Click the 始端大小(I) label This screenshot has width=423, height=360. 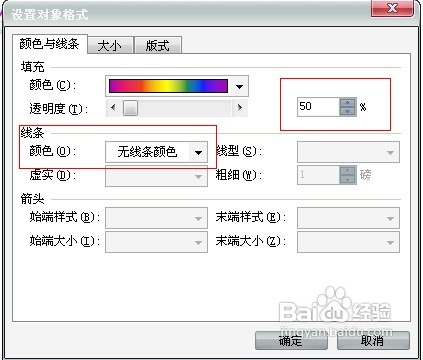pyautogui.click(x=65, y=241)
